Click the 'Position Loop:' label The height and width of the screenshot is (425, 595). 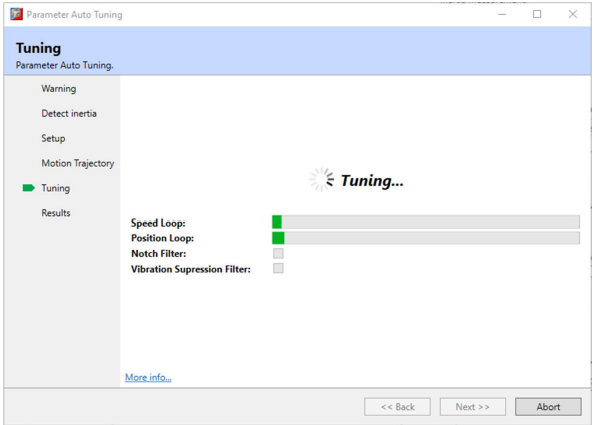162,238
